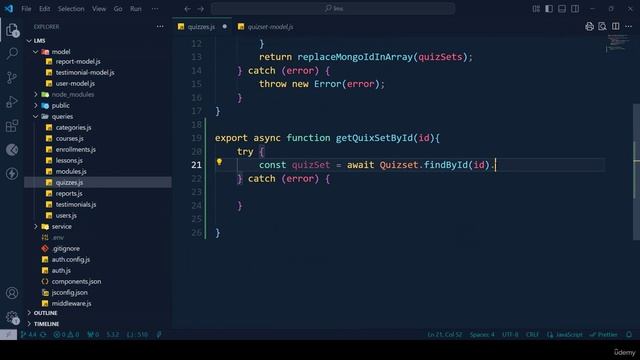The image size is (640, 360).
Task: Expand the node_modules folder
Action: [x=36, y=94]
